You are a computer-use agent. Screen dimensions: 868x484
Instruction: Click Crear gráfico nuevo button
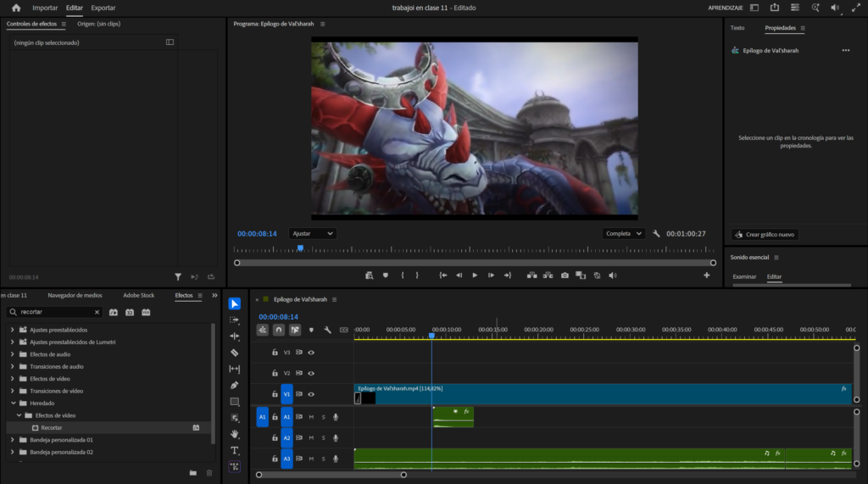point(765,234)
